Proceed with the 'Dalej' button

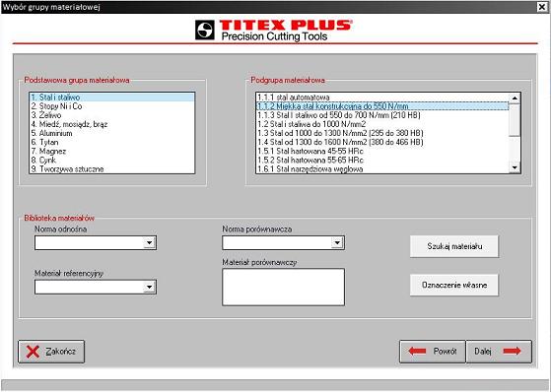499,352
